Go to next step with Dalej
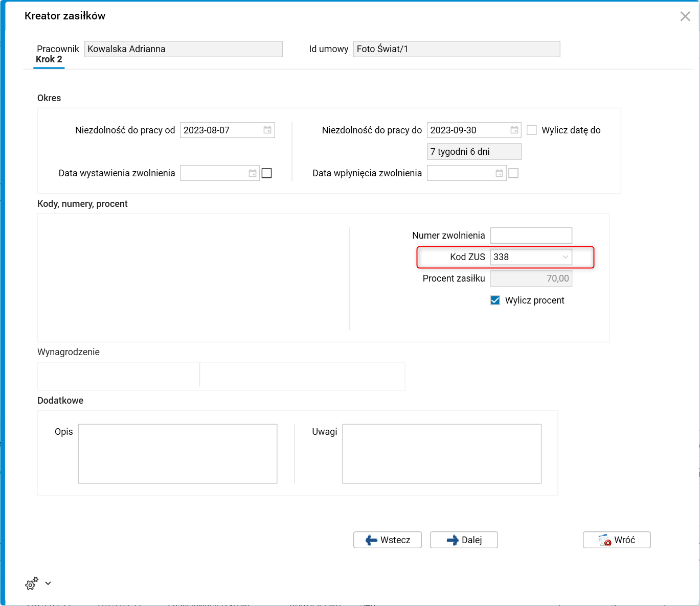Image resolution: width=700 pixels, height=606 pixels. click(464, 540)
